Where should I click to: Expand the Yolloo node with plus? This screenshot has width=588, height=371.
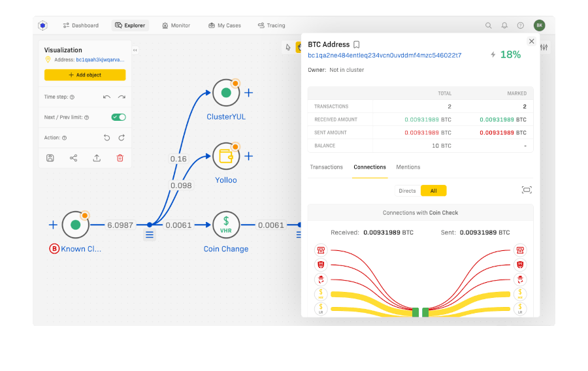248,156
